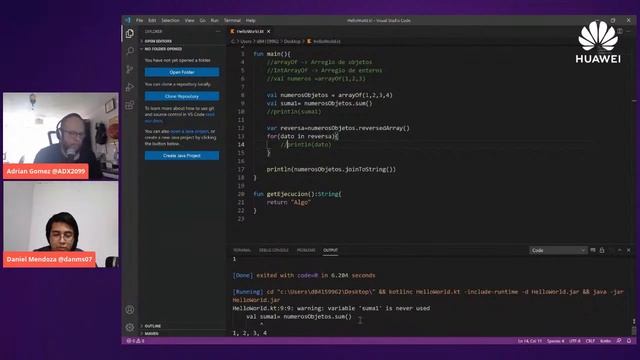Viewport: 640px width, 360px height.
Task: Click the Clone Repository button
Action: 182,96
